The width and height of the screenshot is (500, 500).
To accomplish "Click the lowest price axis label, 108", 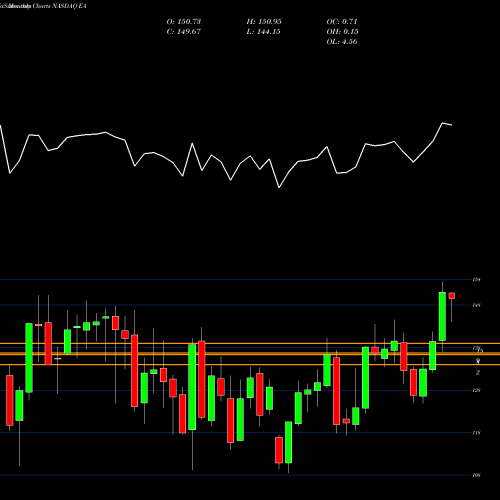I will pos(476,475).
